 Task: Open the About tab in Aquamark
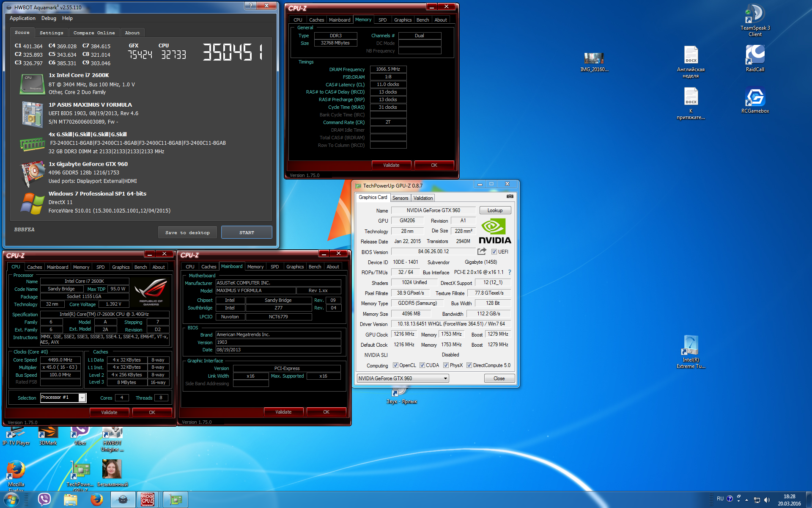point(132,33)
